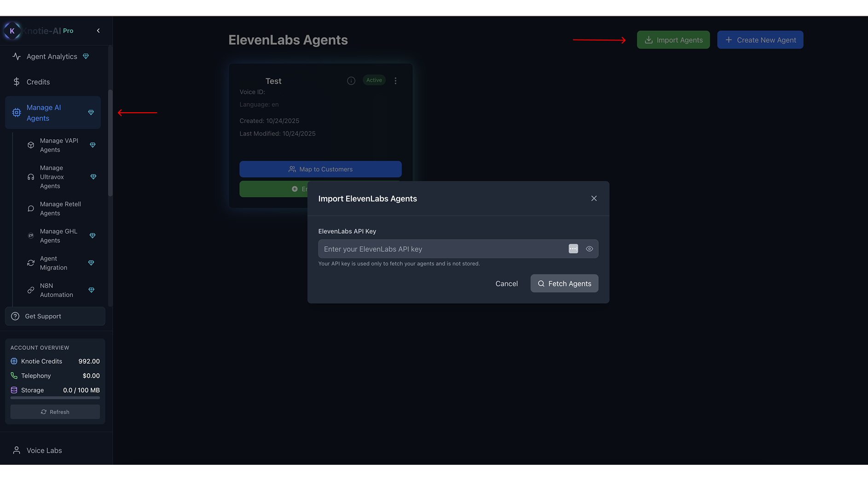The image size is (868, 497).
Task: Click the Manage VAPI Agents cube icon
Action: point(31,145)
